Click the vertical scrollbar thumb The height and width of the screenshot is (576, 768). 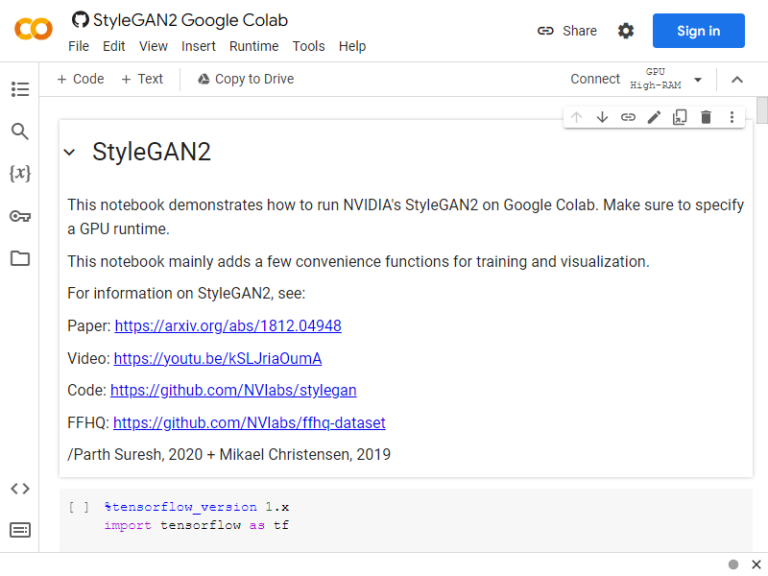coord(762,111)
